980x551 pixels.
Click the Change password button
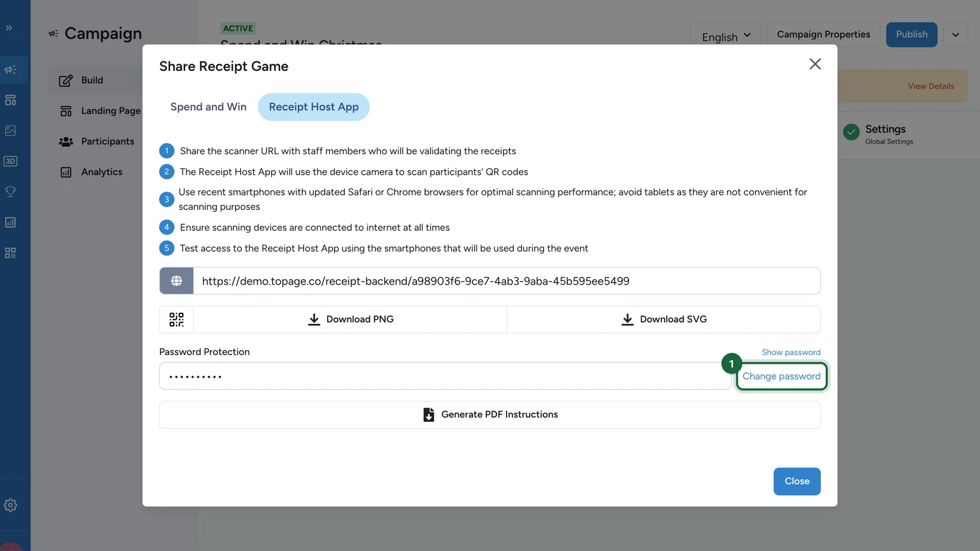(x=782, y=376)
